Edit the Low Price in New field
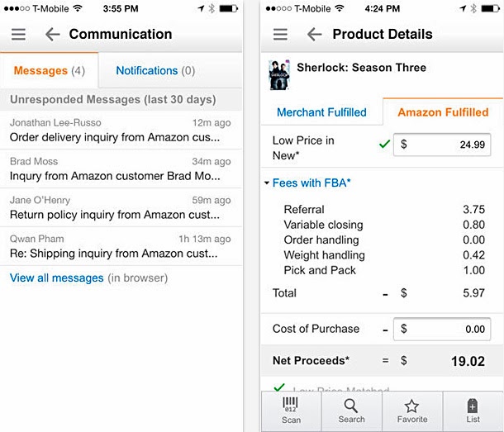The image size is (504, 432). [442, 145]
